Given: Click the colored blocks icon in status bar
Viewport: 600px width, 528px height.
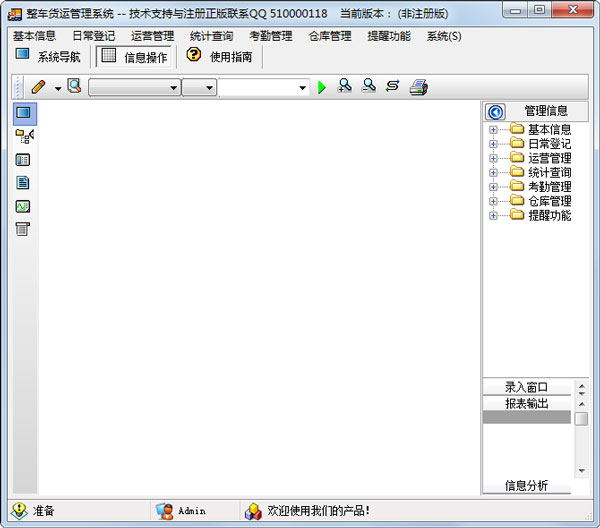Looking at the screenshot, I should click(253, 512).
